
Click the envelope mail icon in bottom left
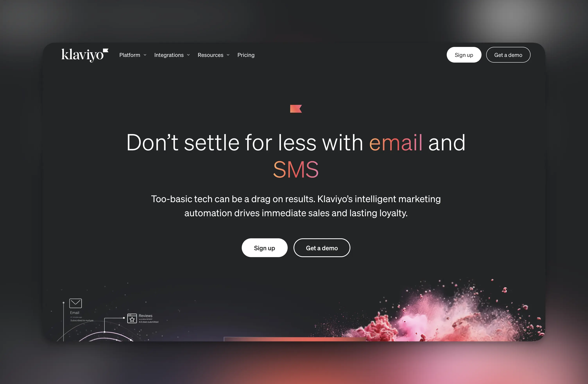76,303
